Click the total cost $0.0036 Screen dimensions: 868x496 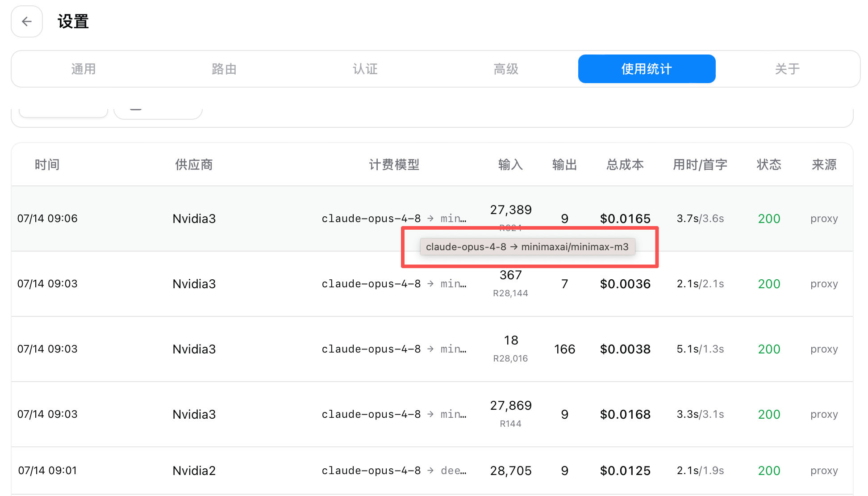pyautogui.click(x=625, y=284)
